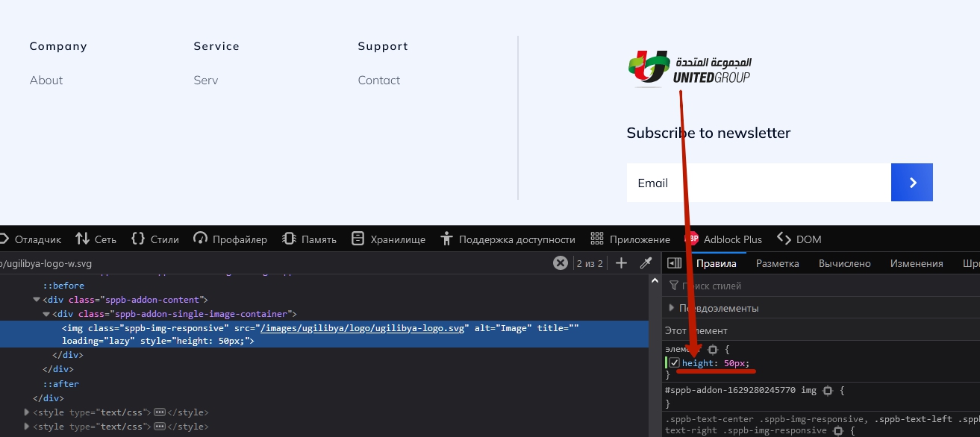Open the Memory (Память) panel
This screenshot has width=980, height=437.
coord(309,239)
